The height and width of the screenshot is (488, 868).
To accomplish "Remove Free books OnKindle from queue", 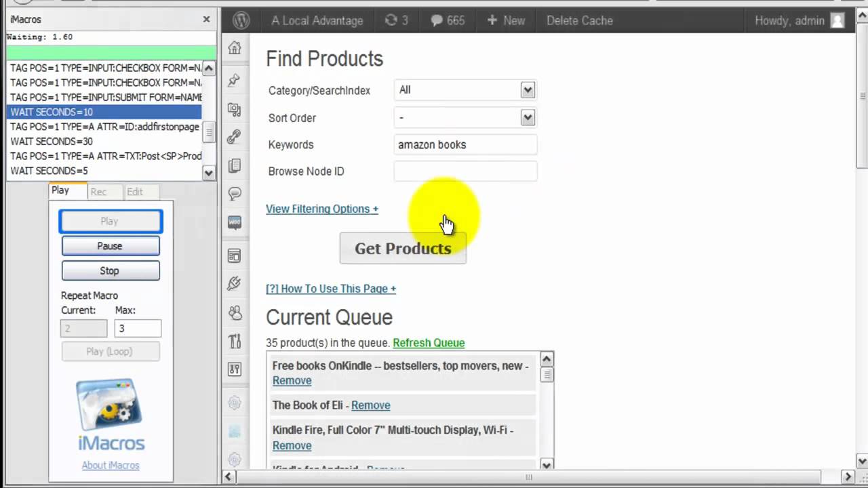I will click(x=292, y=381).
